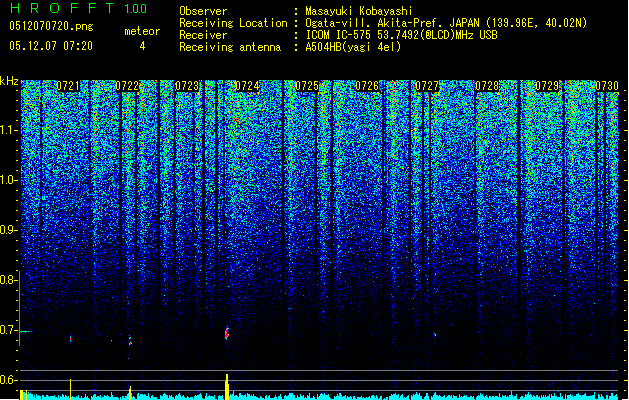This screenshot has height=400, width=629.
Task: Click the 1.0 kHz axis tick label
Action: pos(9,180)
